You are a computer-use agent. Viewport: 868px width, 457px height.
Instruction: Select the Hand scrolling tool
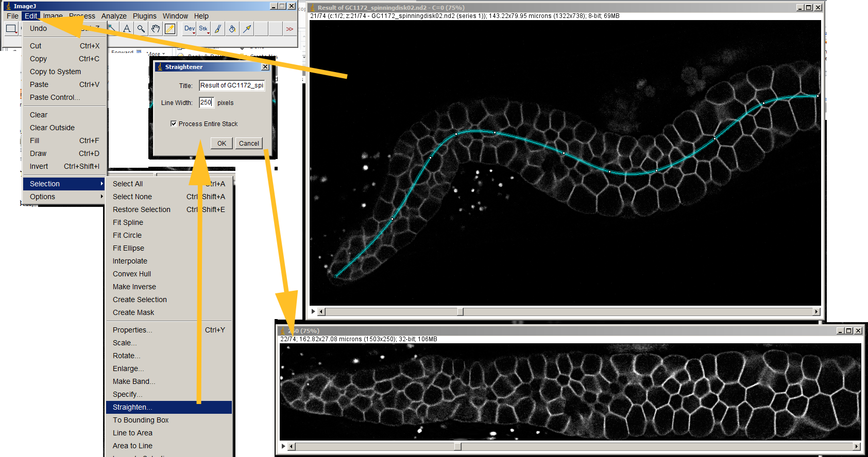click(156, 29)
